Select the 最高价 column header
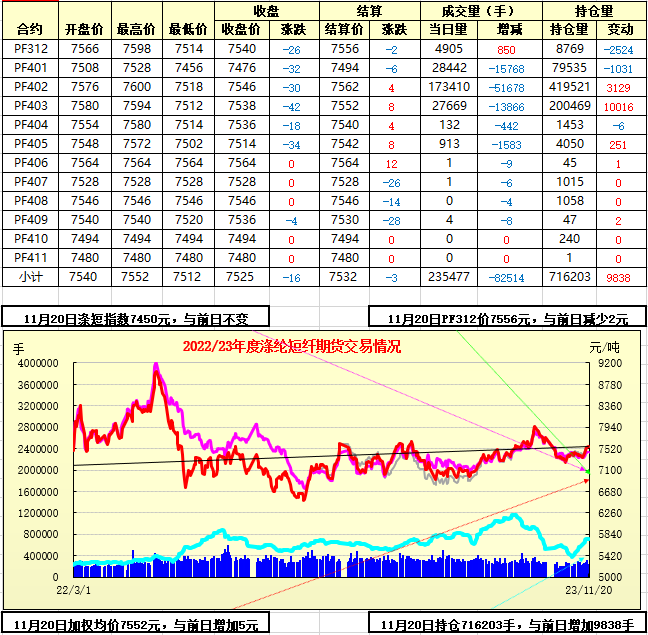648x635 pixels. (135, 29)
